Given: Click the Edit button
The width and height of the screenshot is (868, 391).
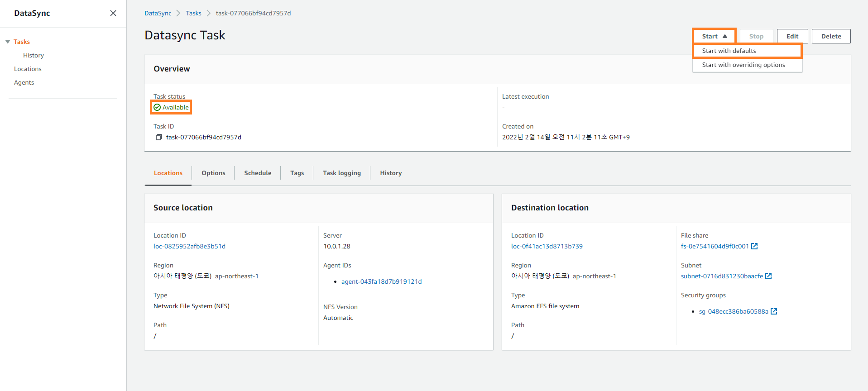Looking at the screenshot, I should (792, 36).
